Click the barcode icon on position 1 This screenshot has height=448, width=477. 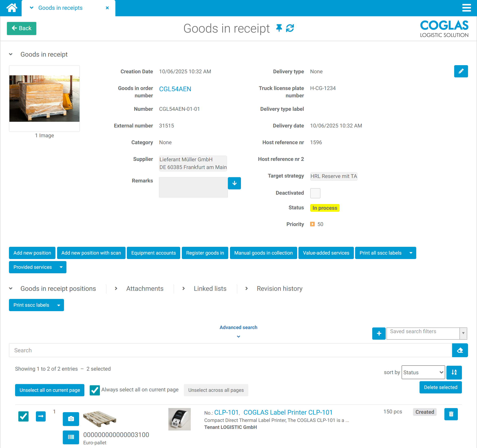[71, 437]
